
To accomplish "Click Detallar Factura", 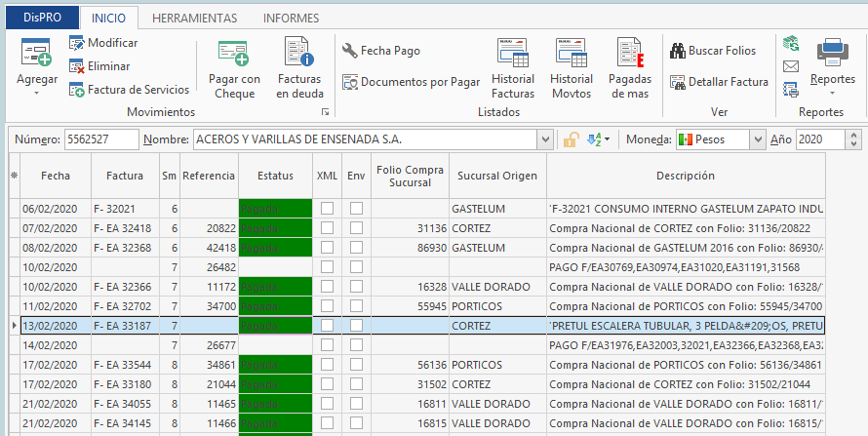I will click(719, 83).
